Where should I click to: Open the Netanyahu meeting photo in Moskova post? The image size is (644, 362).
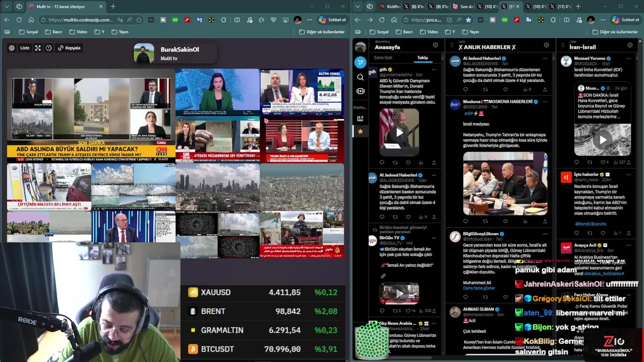click(x=505, y=184)
